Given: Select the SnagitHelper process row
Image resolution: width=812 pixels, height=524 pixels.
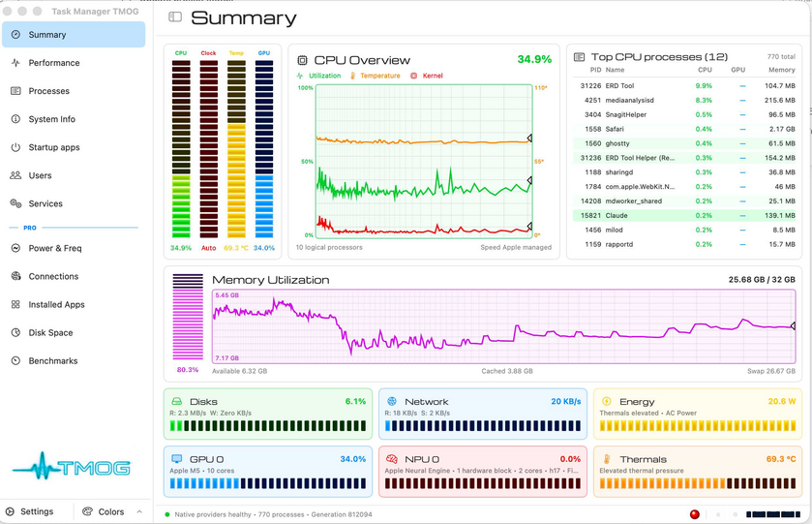Looking at the screenshot, I should pyautogui.click(x=684, y=115).
